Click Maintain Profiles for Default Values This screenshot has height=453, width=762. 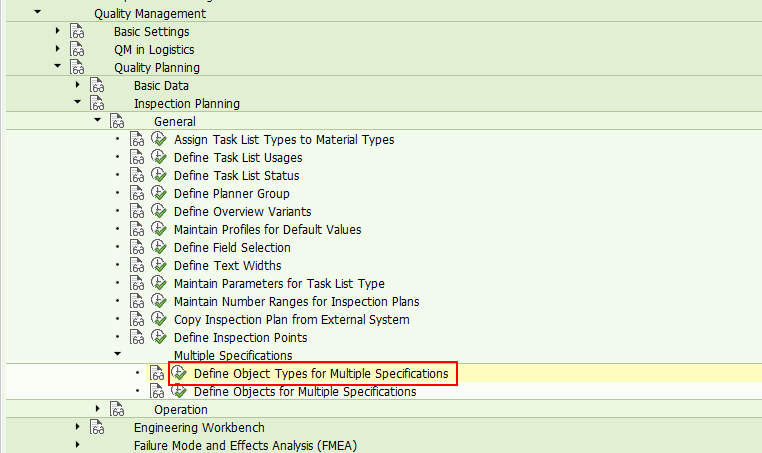click(267, 230)
